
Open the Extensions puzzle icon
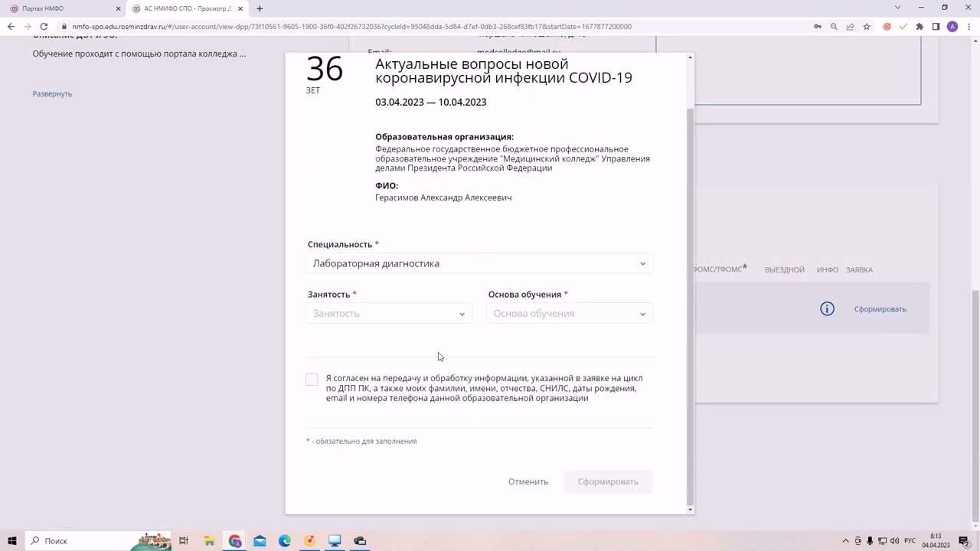(920, 27)
